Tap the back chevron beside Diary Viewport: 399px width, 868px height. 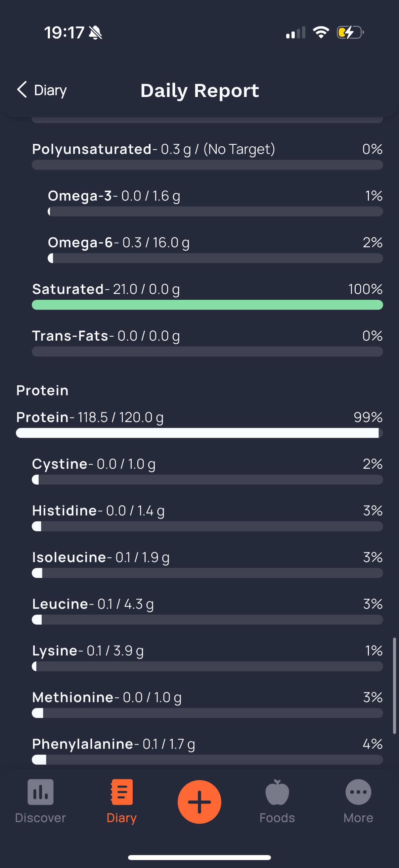coord(22,90)
